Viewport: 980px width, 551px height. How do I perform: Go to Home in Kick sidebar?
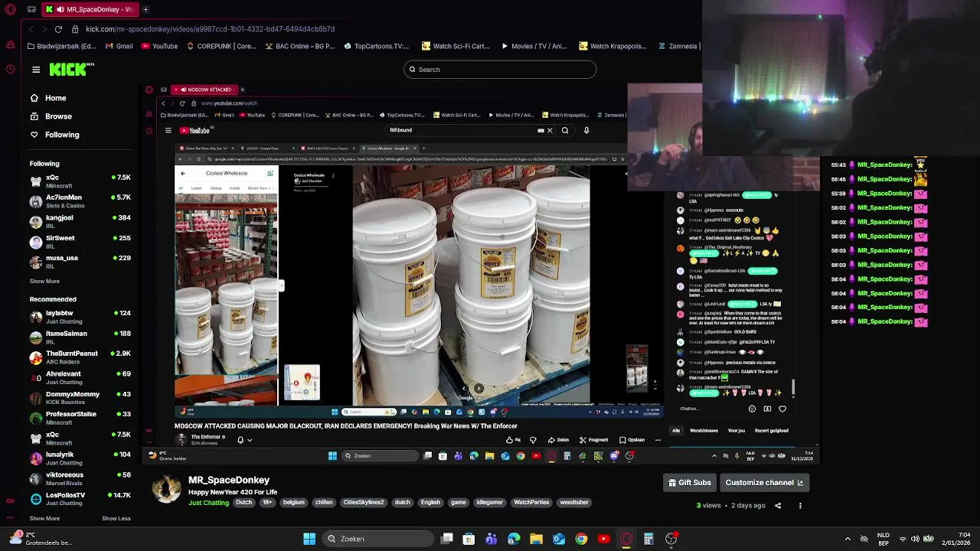(55, 98)
